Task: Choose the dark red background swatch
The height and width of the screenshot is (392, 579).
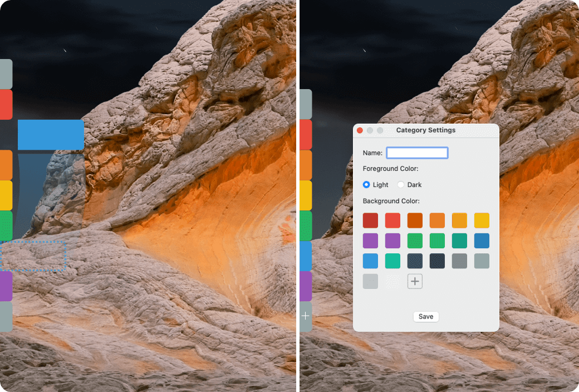Action: (x=370, y=220)
